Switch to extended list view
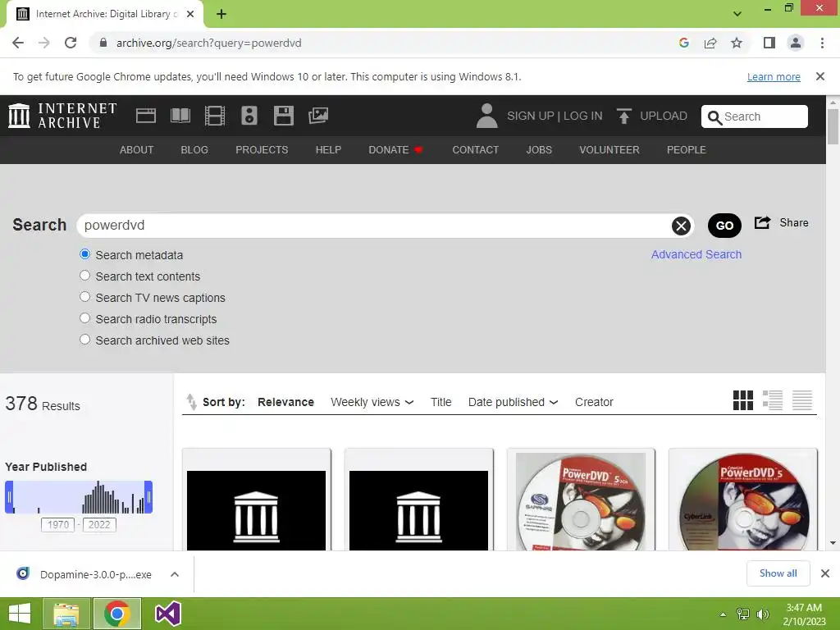Image resolution: width=840 pixels, height=630 pixels. coord(773,400)
